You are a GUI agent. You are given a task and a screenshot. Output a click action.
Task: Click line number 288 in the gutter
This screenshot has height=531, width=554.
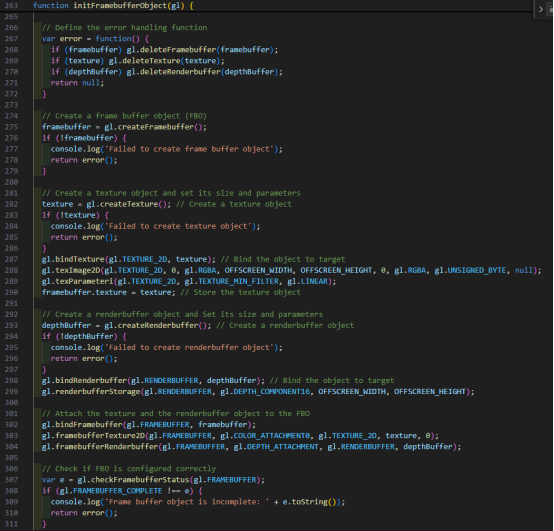pyautogui.click(x=11, y=271)
